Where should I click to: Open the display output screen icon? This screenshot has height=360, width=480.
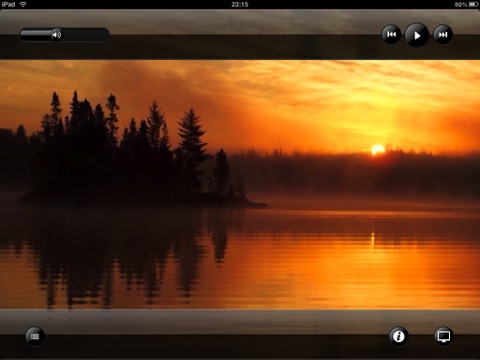click(444, 336)
